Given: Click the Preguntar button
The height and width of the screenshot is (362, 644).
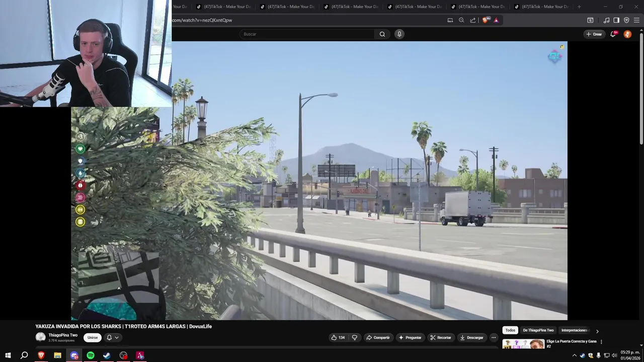Looking at the screenshot, I should click(x=410, y=337).
